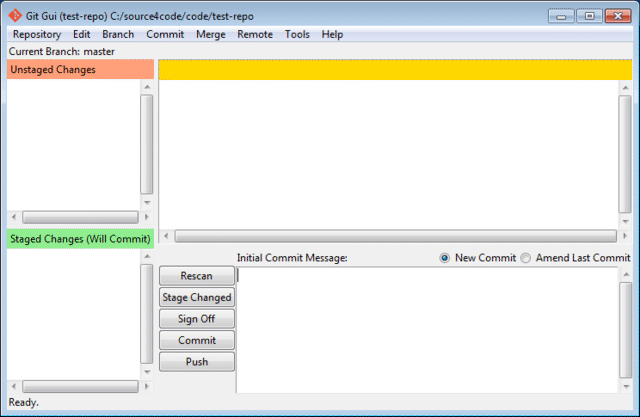This screenshot has width=640, height=417.
Task: Click the Unstaged Changes scroll down arrow
Action: (x=147, y=202)
